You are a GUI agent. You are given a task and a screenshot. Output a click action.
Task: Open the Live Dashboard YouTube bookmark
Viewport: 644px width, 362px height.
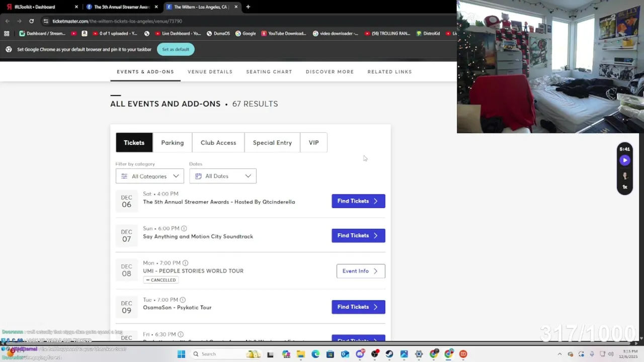click(178, 34)
